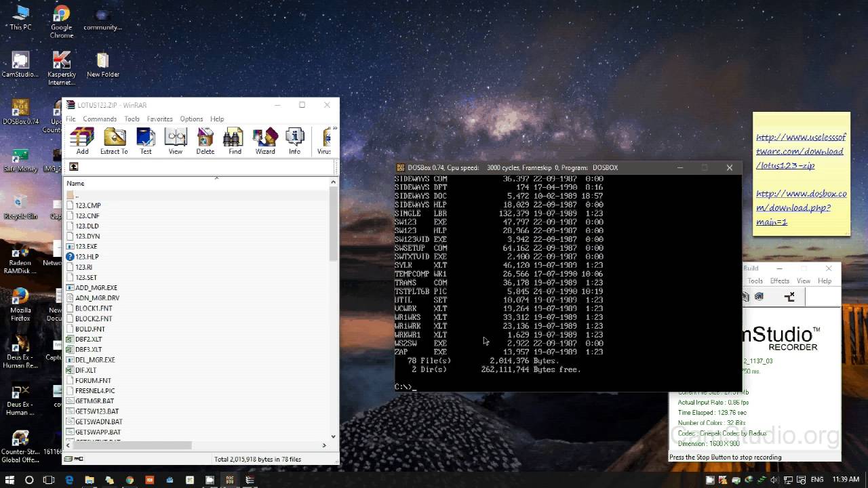Click the annotation icon in CamStudio toolbar
The height and width of the screenshot is (488, 868).
click(x=789, y=296)
